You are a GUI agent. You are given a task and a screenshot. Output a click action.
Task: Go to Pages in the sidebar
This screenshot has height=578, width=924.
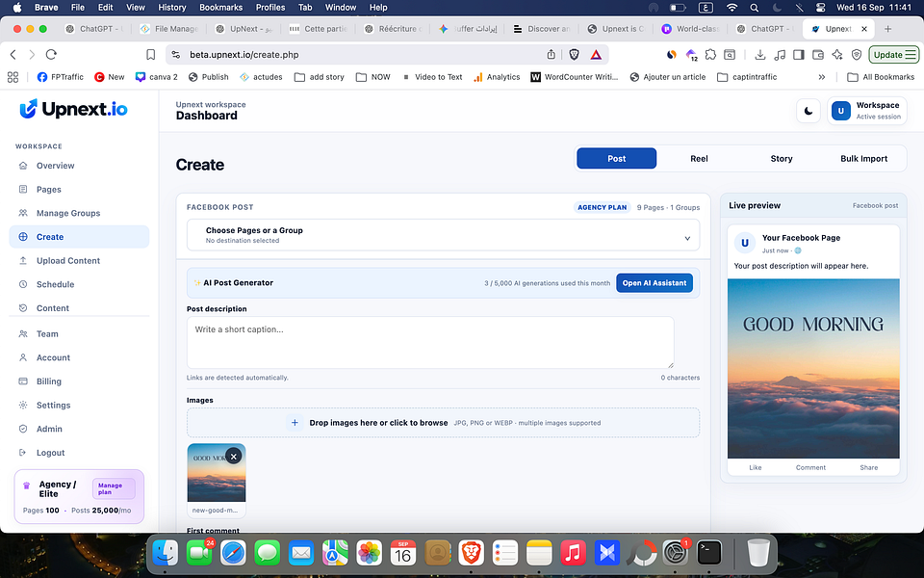80,190
